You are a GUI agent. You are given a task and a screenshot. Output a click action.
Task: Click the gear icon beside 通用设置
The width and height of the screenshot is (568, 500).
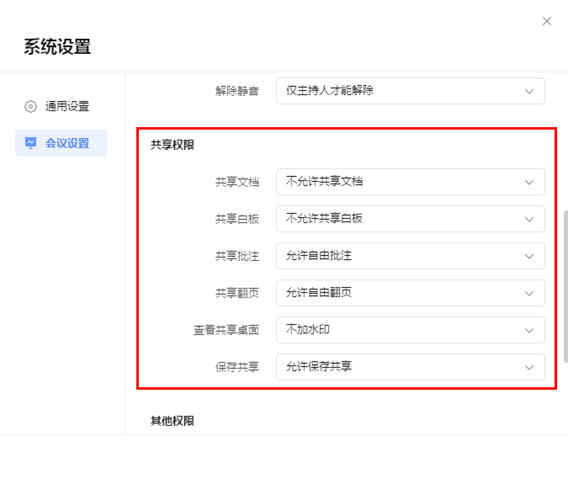30,106
